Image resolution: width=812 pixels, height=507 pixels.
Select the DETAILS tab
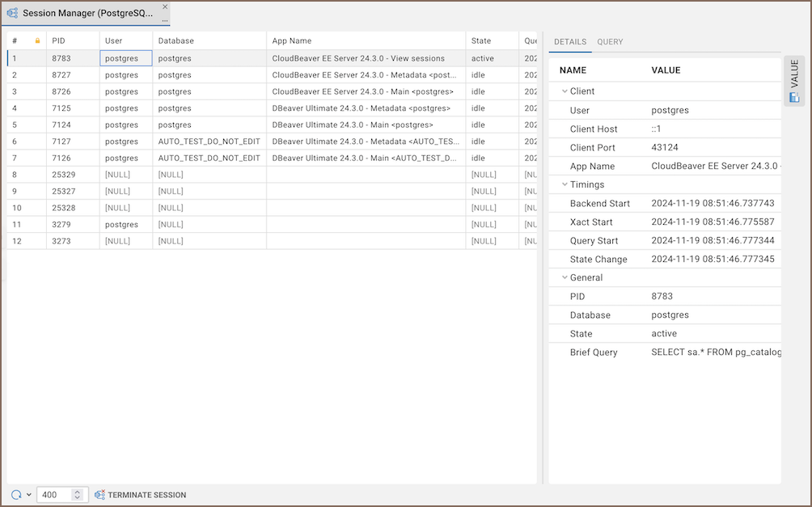pyautogui.click(x=570, y=42)
